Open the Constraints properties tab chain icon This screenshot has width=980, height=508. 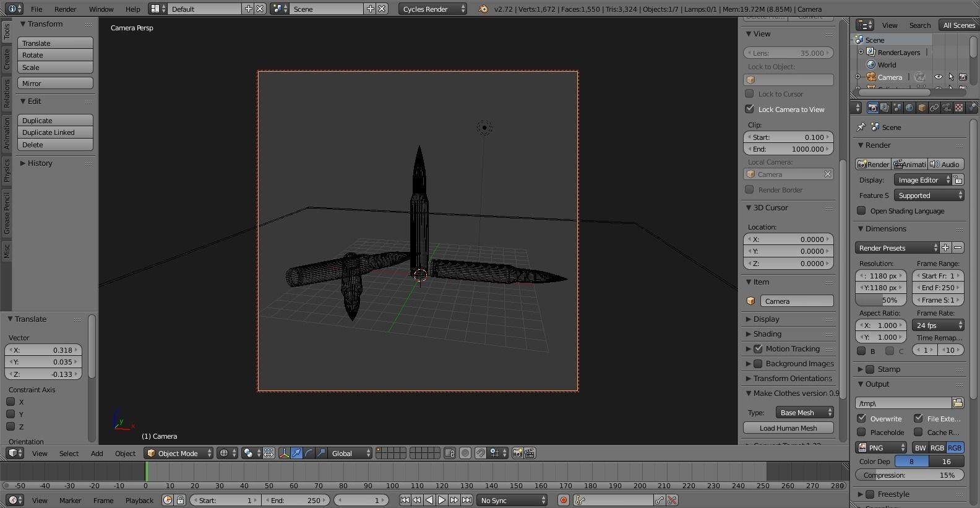tap(934, 108)
